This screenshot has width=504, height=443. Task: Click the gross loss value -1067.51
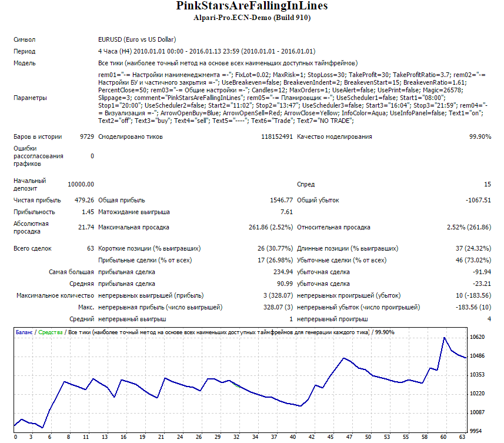[x=478, y=200]
